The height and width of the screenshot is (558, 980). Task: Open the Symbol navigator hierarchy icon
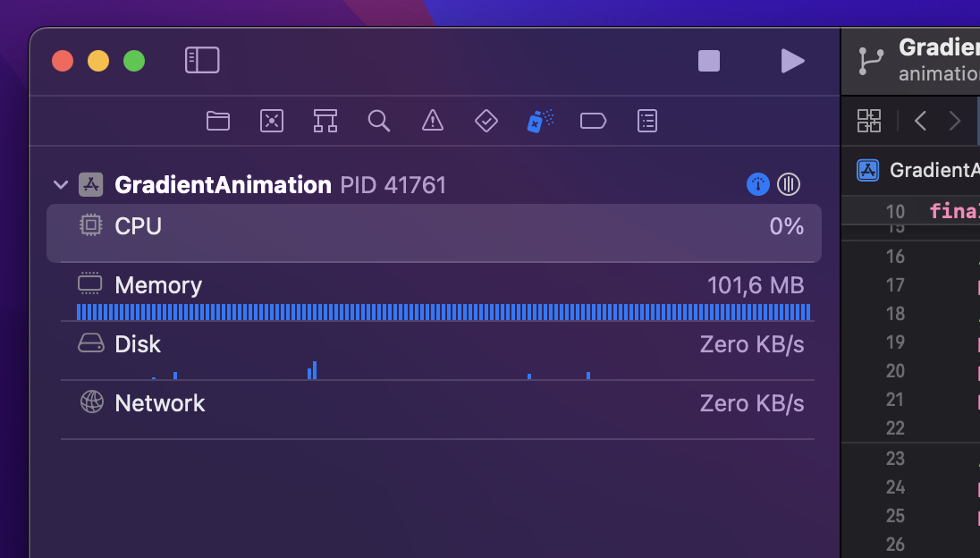pos(325,121)
